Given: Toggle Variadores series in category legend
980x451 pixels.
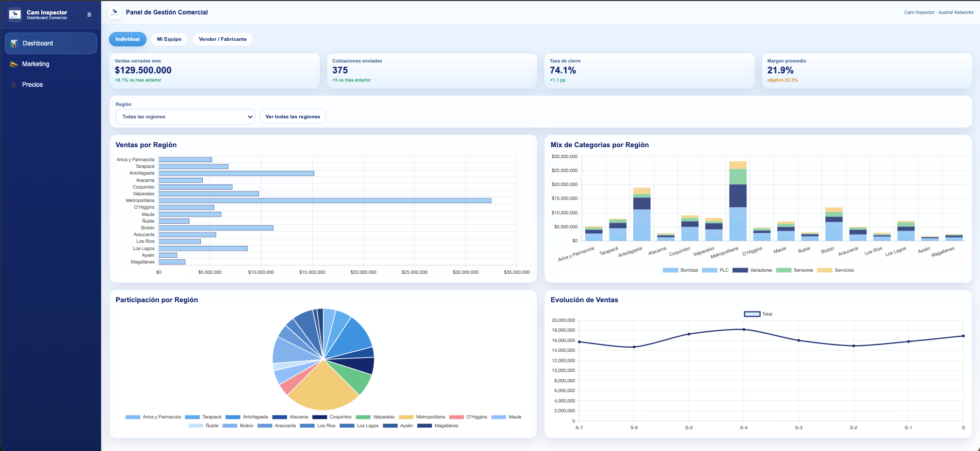Looking at the screenshot, I should pos(752,270).
